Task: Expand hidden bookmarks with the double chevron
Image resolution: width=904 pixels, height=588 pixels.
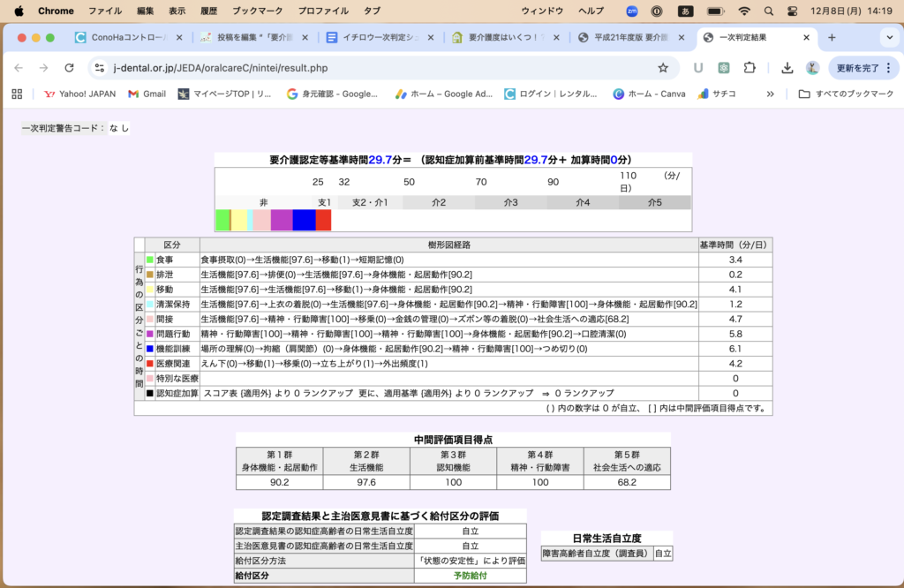Action: tap(770, 94)
